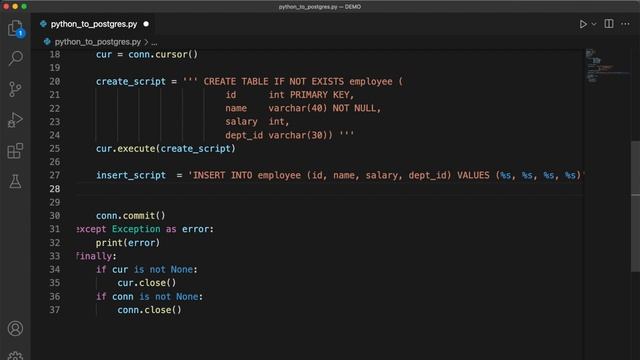
Task: Click line number 25 in gutter
Action: click(55, 149)
